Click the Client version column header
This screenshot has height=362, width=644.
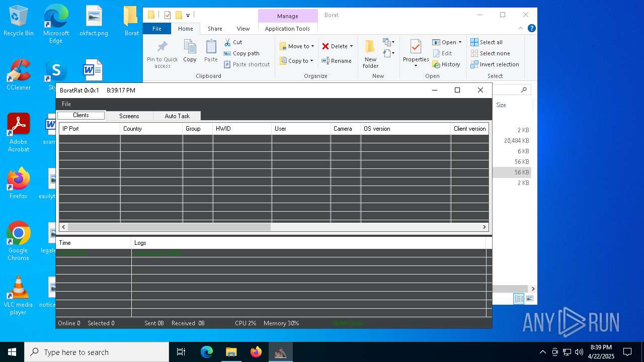(470, 129)
